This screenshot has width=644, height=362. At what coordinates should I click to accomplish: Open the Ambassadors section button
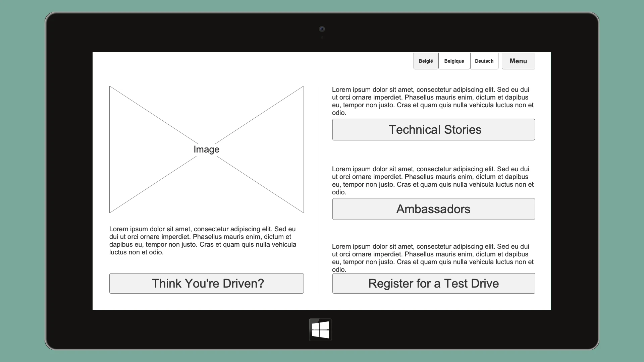433,209
